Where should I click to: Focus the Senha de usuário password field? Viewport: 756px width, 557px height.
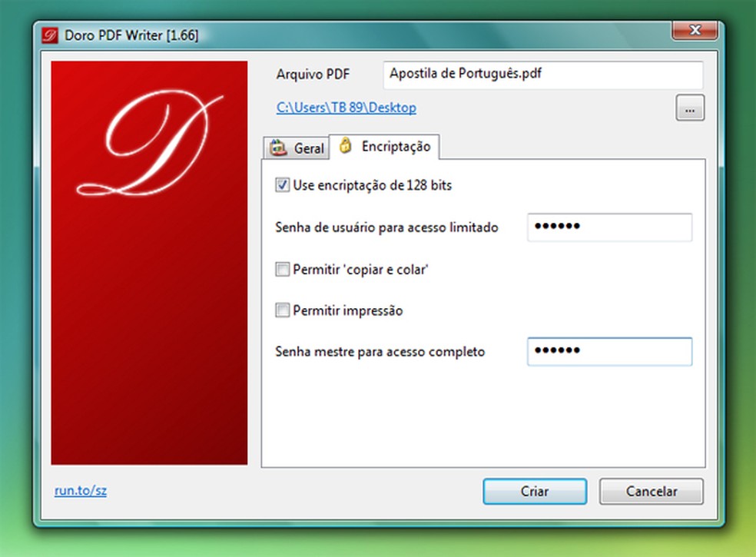tap(609, 227)
